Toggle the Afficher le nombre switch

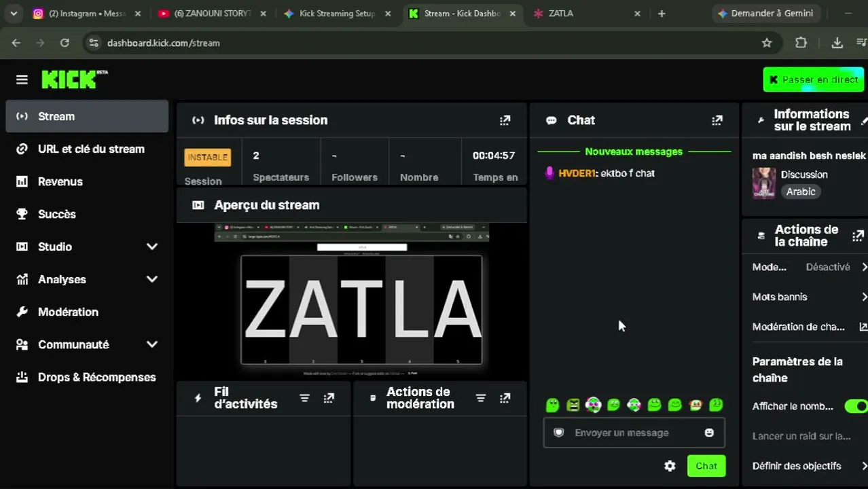point(856,406)
